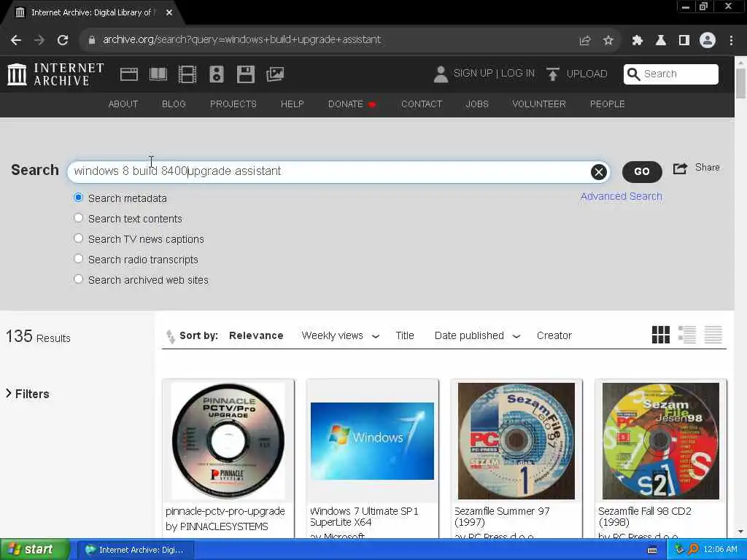Screen dimensions: 747x560
Task: Open the Images icon in header
Action: click(x=275, y=74)
